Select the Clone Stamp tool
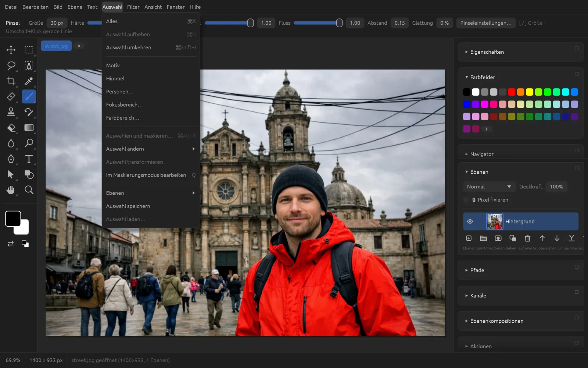Image resolution: width=588 pixels, height=368 pixels. 11,112
